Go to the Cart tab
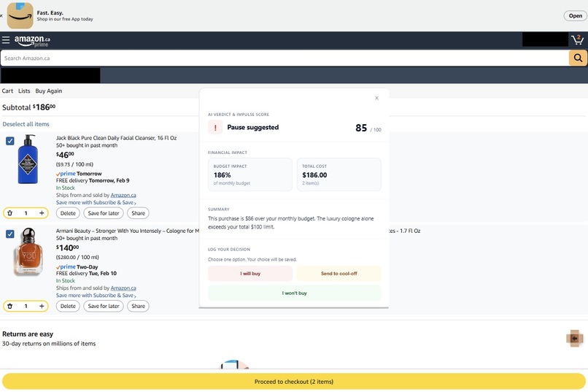Viewport: 588px width, 392px height. [7, 91]
